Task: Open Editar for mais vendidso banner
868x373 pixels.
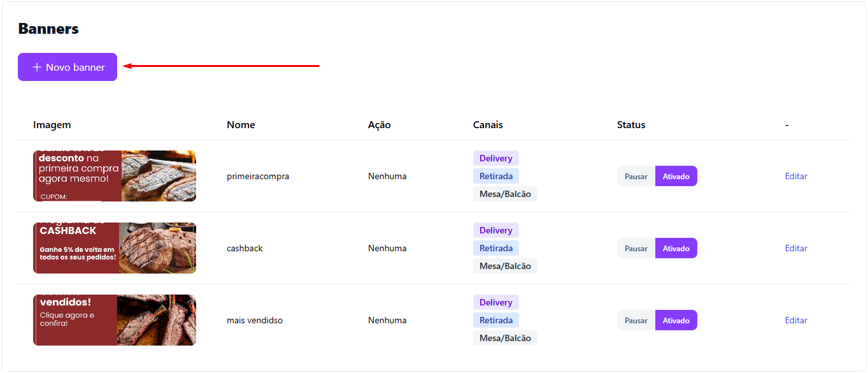Action: [796, 320]
